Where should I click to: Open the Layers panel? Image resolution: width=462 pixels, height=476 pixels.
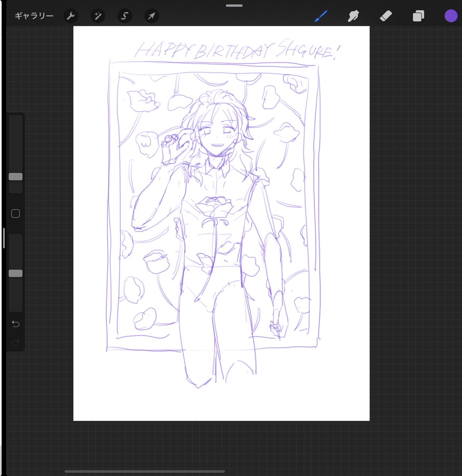pyautogui.click(x=418, y=16)
